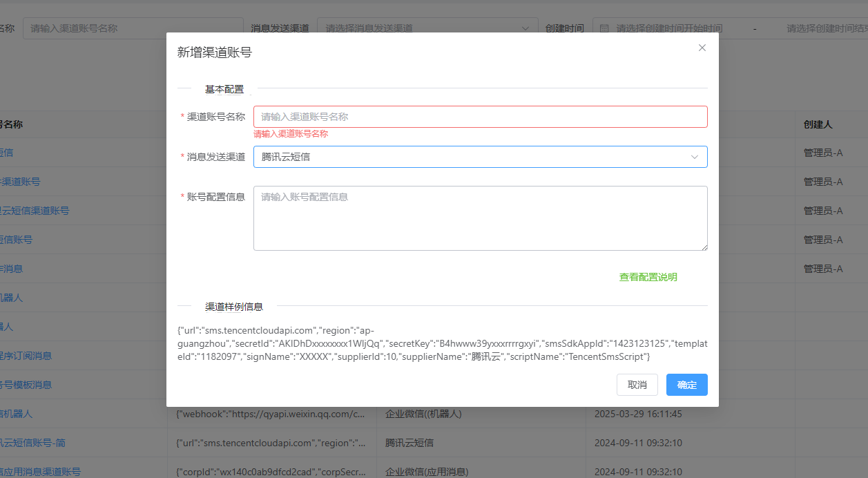Click the calendar icon in the 创建时间 filter

coord(604,28)
